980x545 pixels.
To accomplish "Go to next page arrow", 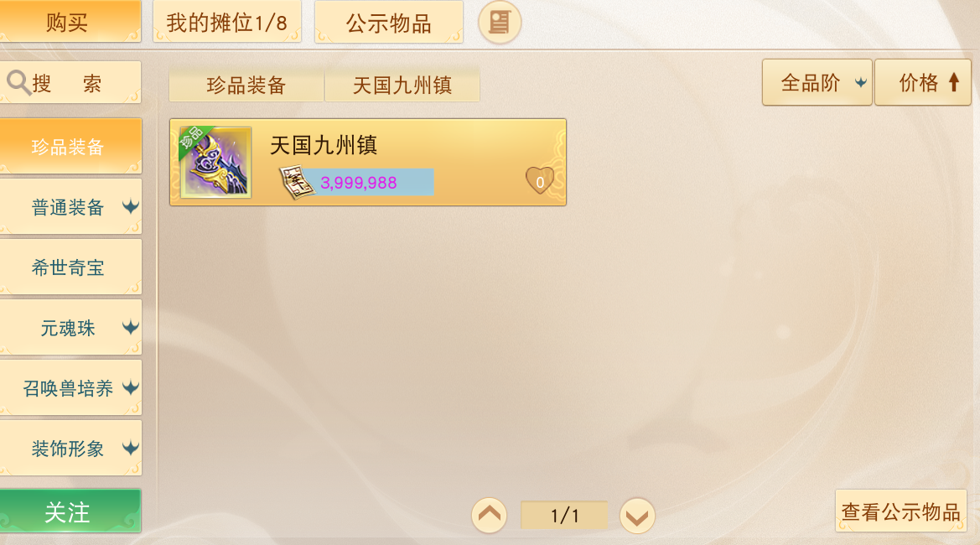I will [637, 516].
